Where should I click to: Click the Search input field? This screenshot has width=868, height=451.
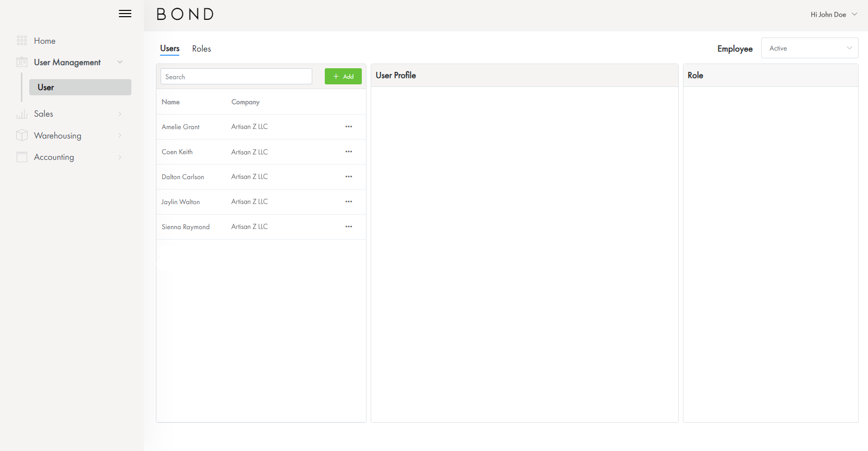coord(236,77)
